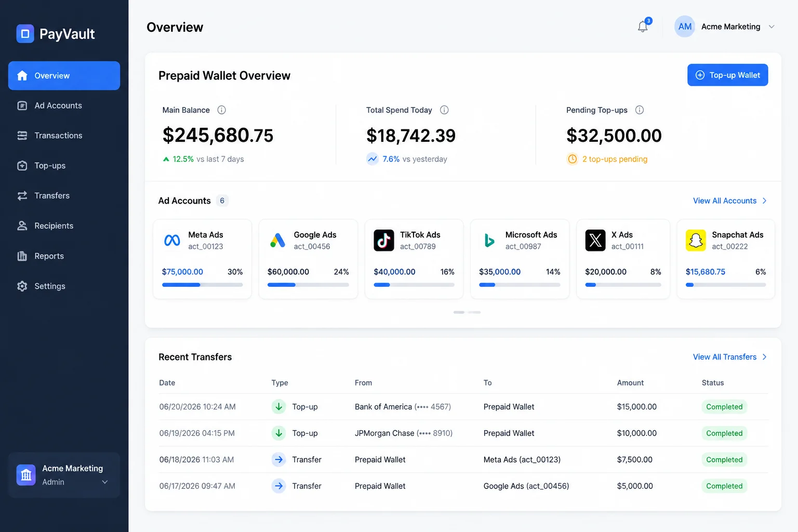Image resolution: width=798 pixels, height=532 pixels.
Task: Expand the Acme Marketing Admin switcher chevron
Action: tap(105, 482)
